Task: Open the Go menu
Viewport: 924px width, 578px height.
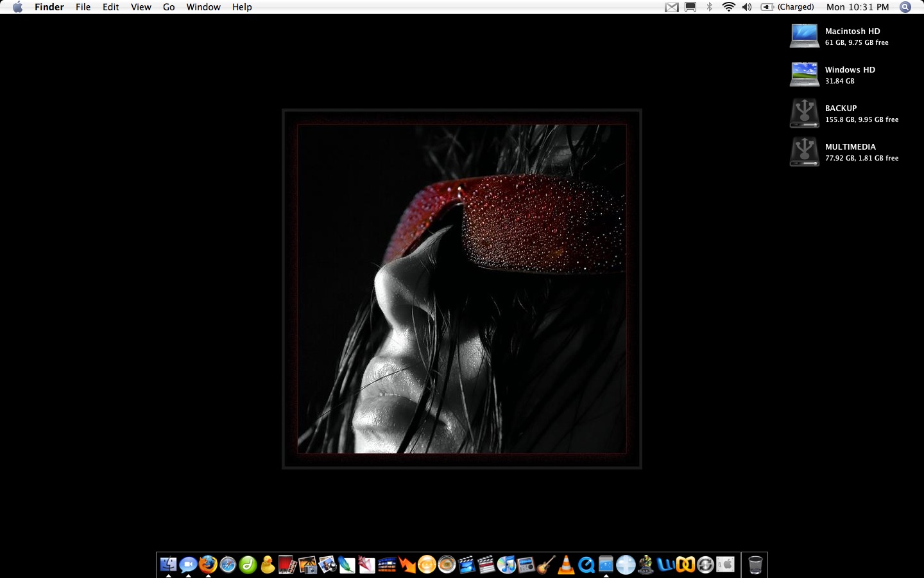Action: coord(169,7)
